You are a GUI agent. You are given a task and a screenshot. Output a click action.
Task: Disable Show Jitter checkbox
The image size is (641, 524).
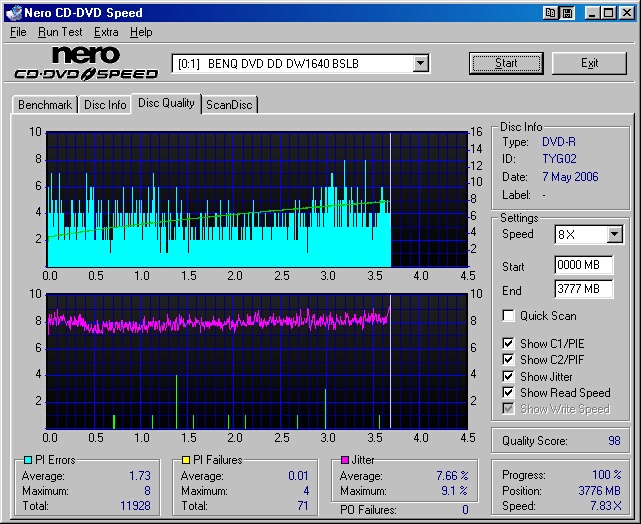[x=508, y=376]
